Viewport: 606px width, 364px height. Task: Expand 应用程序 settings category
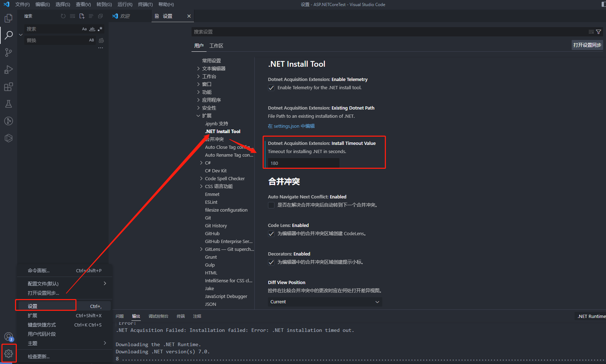pos(198,100)
